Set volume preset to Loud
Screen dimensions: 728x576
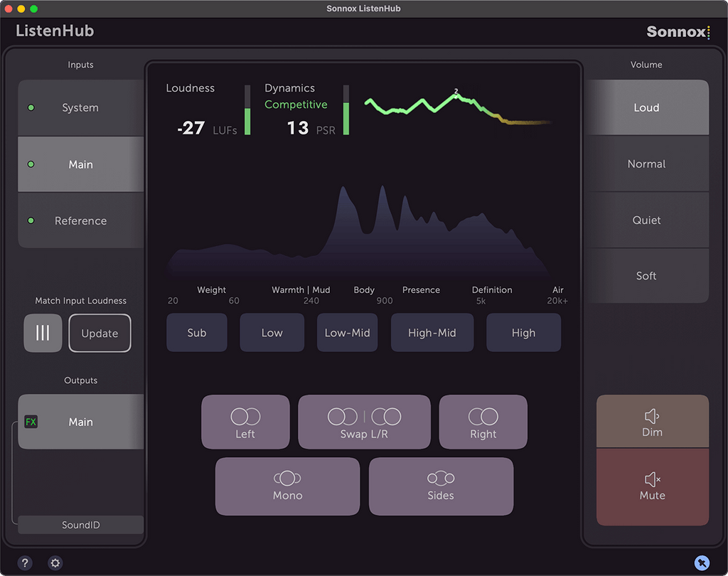pos(646,108)
